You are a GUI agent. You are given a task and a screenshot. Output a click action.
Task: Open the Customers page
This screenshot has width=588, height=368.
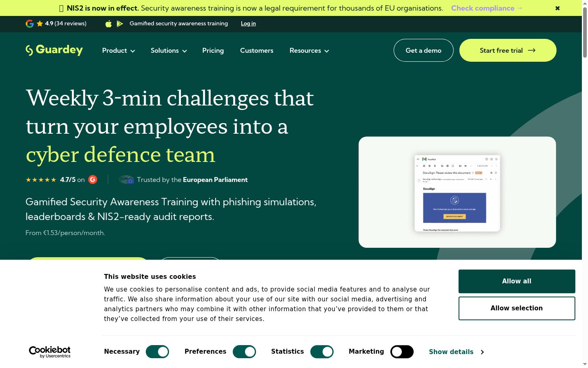(x=257, y=51)
